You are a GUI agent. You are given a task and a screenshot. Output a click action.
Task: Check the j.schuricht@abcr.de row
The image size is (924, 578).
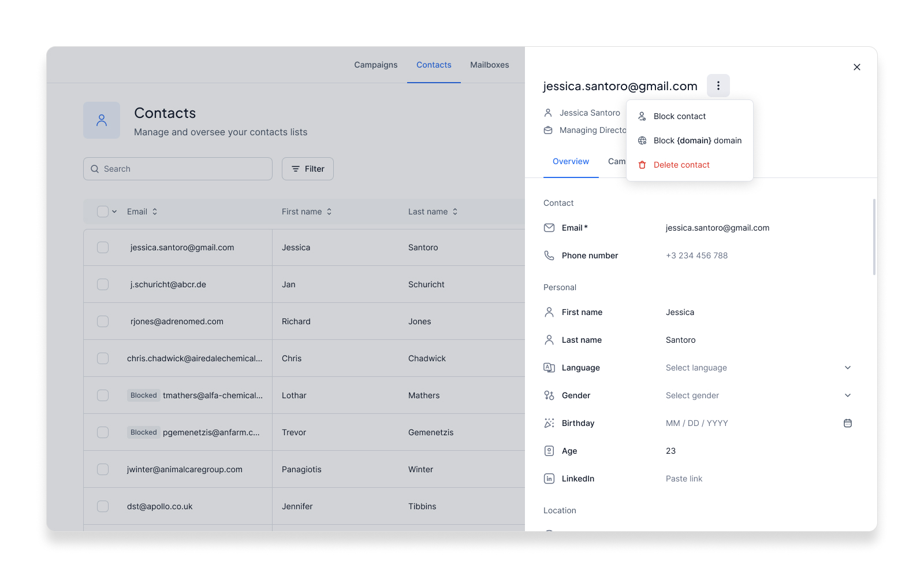coord(103,284)
